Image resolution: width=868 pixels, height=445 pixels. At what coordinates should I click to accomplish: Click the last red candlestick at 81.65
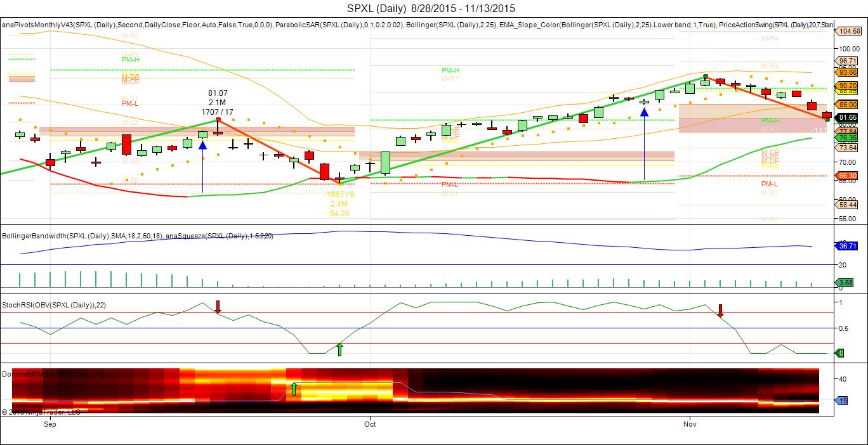click(827, 115)
